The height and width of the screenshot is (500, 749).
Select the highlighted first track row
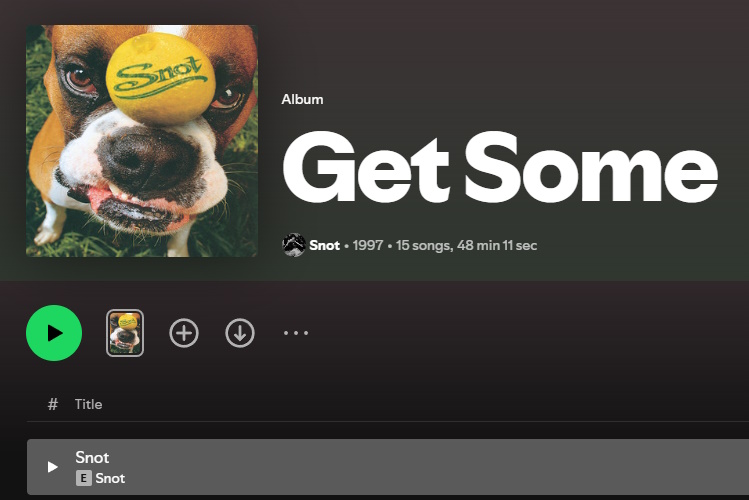(x=388, y=467)
